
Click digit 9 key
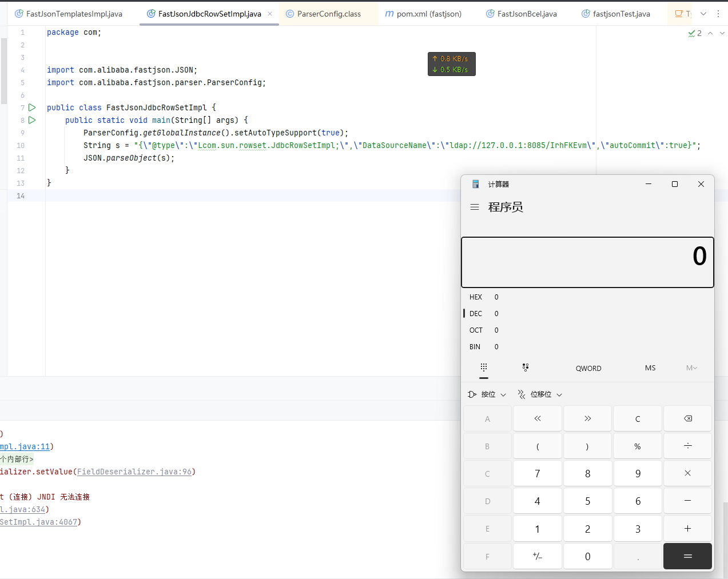638,473
